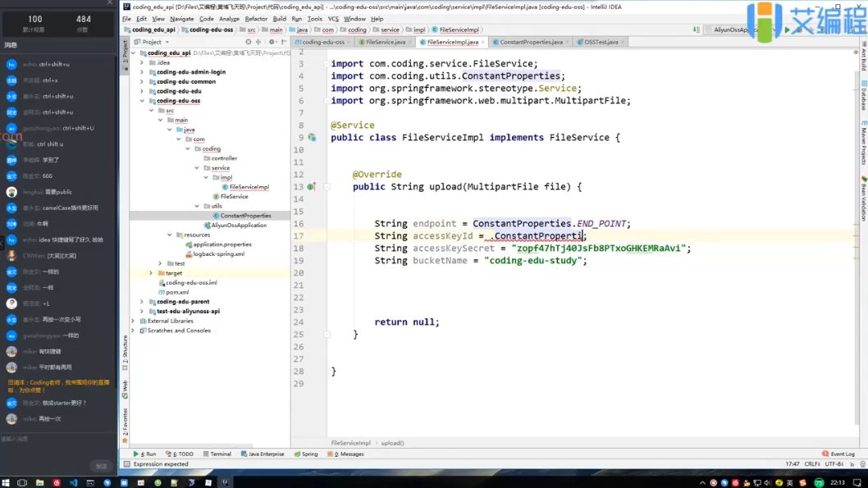868x488 pixels.
Task: Select application.properties in project tree
Action: pyautogui.click(x=222, y=244)
